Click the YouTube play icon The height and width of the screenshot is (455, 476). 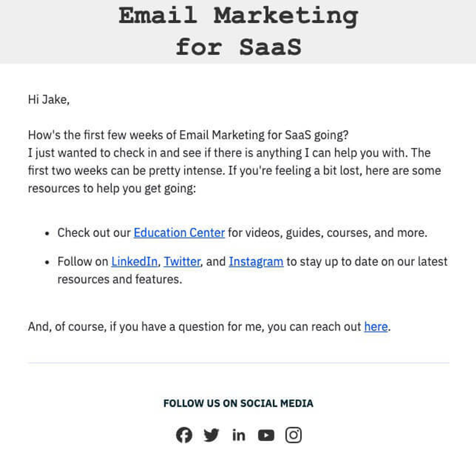266,435
